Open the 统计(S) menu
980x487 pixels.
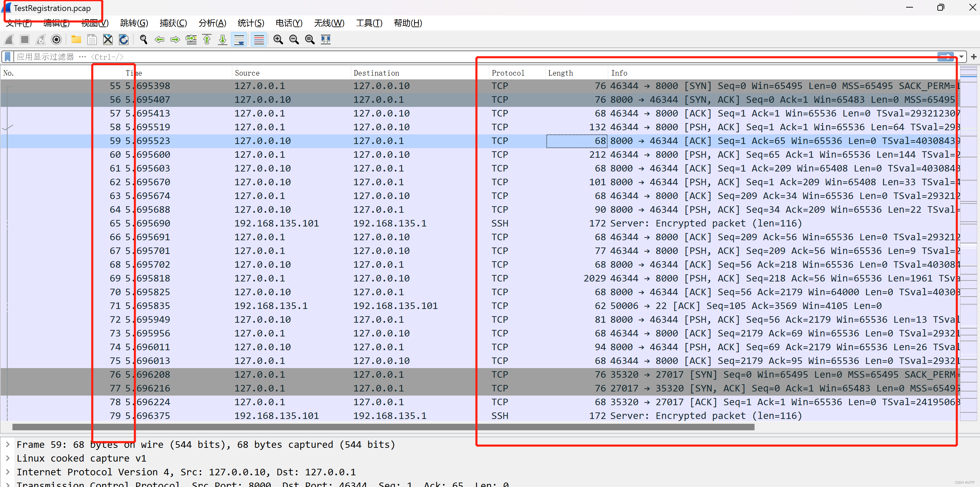click(250, 23)
